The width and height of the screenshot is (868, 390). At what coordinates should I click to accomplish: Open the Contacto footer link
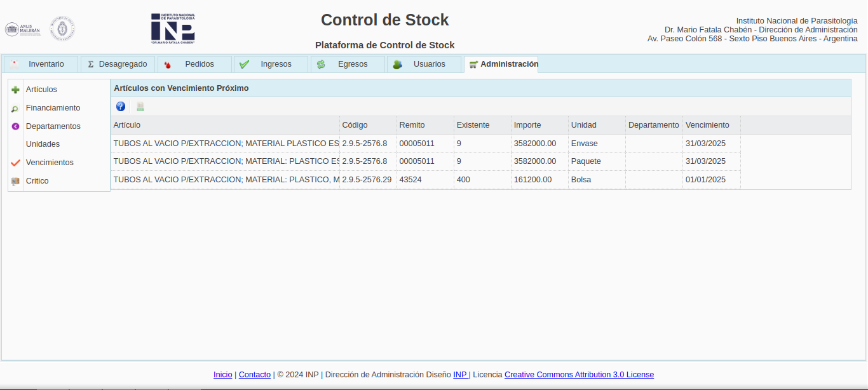point(254,375)
